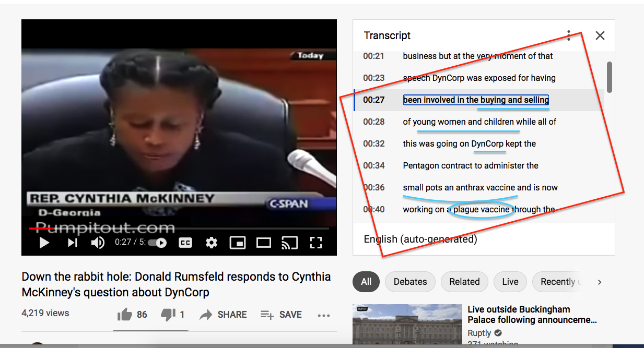The image size is (644, 348).
Task: Jump to transcript line at 00:23
Action: tap(479, 78)
